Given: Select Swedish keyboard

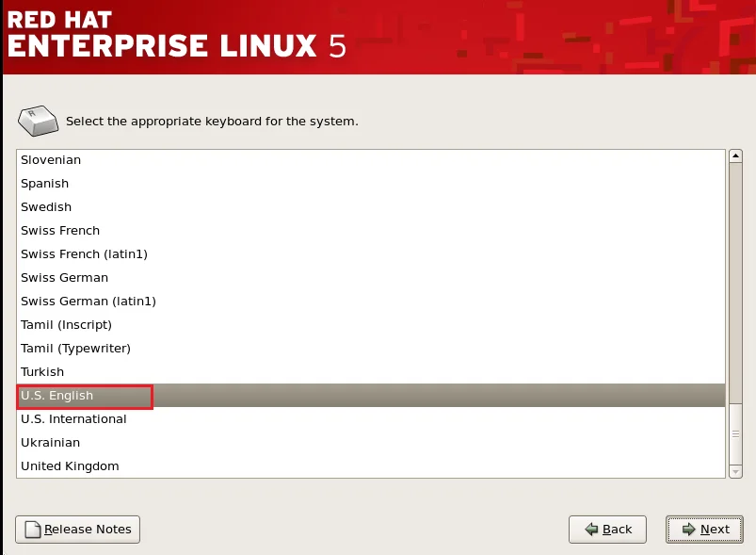Looking at the screenshot, I should click(46, 207).
